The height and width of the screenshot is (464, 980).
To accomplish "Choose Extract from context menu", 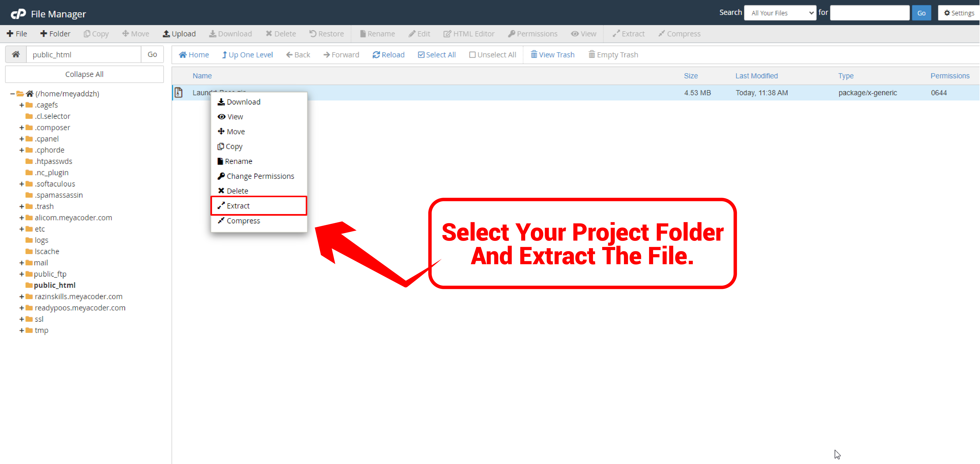I will (259, 206).
